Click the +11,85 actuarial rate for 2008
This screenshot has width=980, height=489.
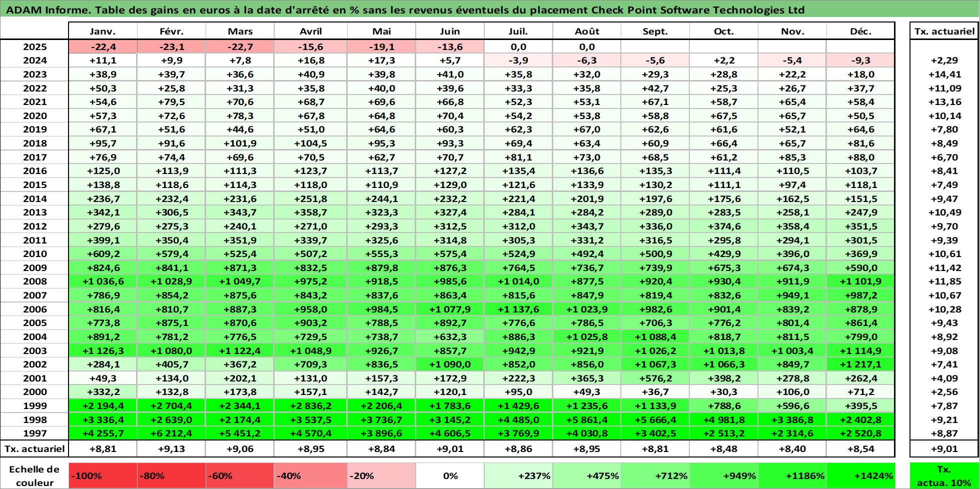(x=944, y=281)
